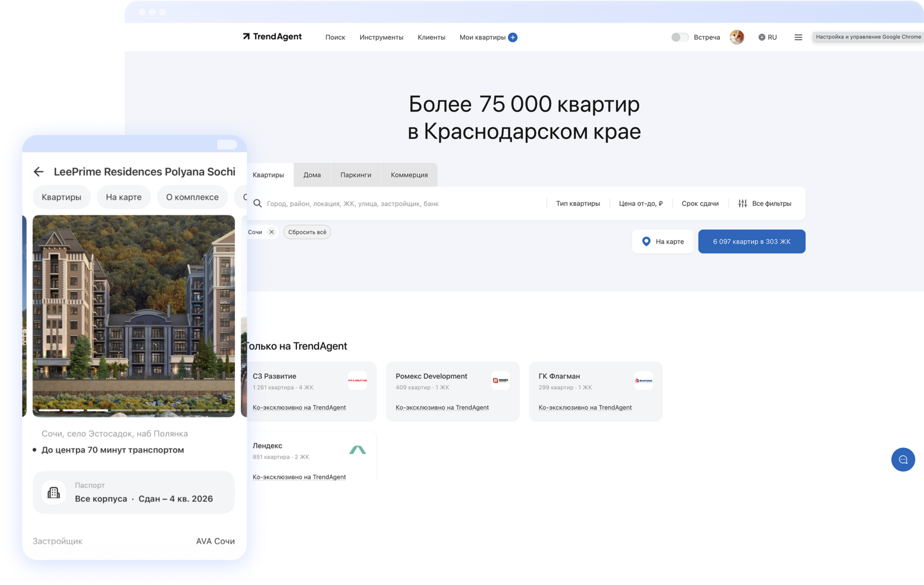
Task: Click Сбросить всё reset button
Action: (307, 232)
